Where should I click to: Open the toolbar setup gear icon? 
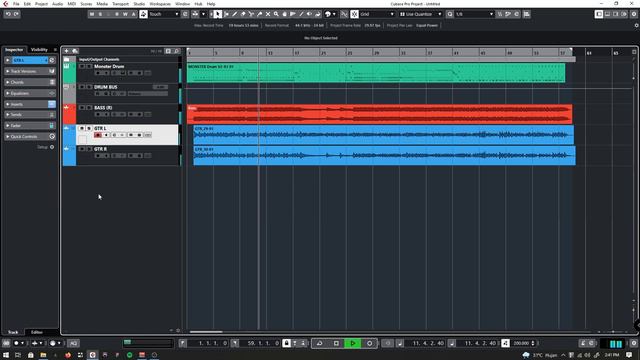(634, 14)
